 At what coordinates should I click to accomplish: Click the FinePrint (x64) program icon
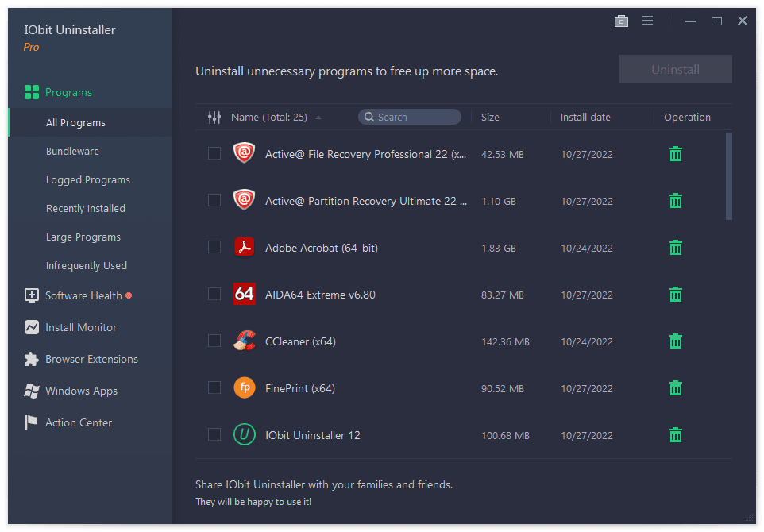click(244, 388)
